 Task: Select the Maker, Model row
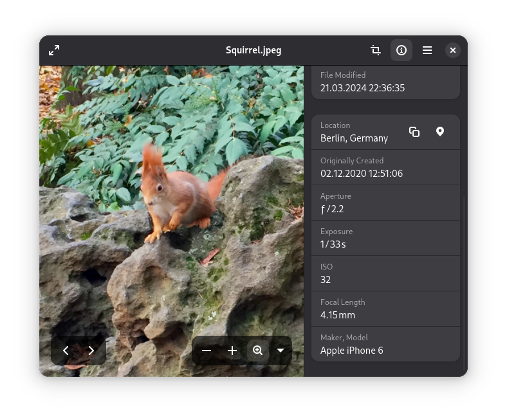click(x=385, y=344)
